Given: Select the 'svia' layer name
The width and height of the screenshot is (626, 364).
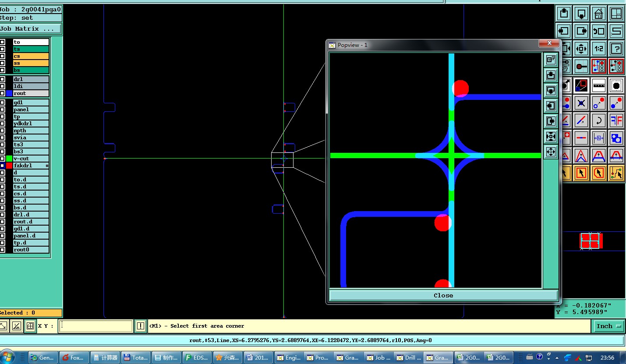Looking at the screenshot, I should coord(31,138).
